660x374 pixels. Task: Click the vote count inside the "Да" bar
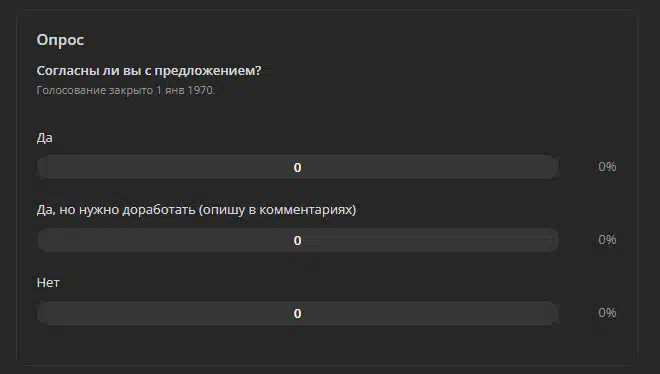click(x=298, y=167)
